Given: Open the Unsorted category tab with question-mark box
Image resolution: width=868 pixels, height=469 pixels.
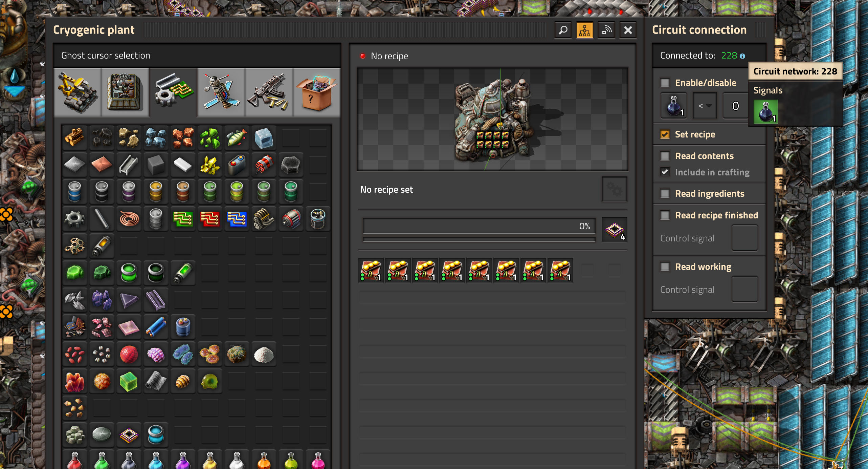Looking at the screenshot, I should tap(317, 92).
